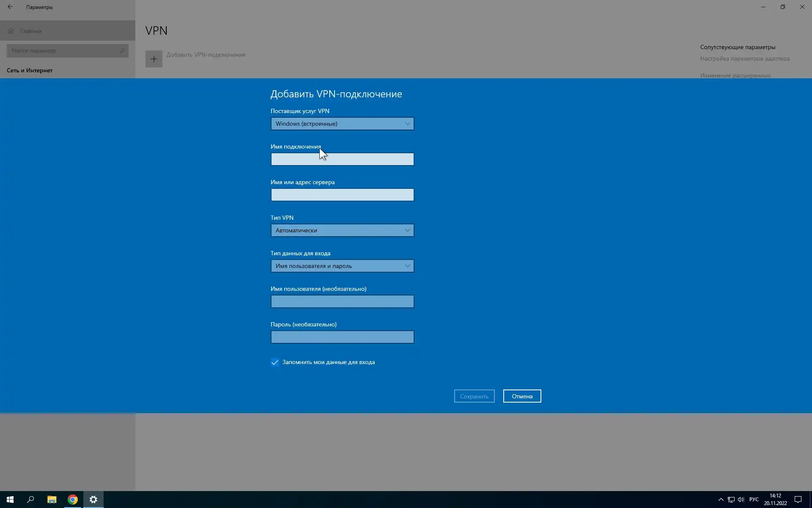Expand the sign-in info type dropdown
This screenshot has width=812, height=508.
[x=342, y=266]
